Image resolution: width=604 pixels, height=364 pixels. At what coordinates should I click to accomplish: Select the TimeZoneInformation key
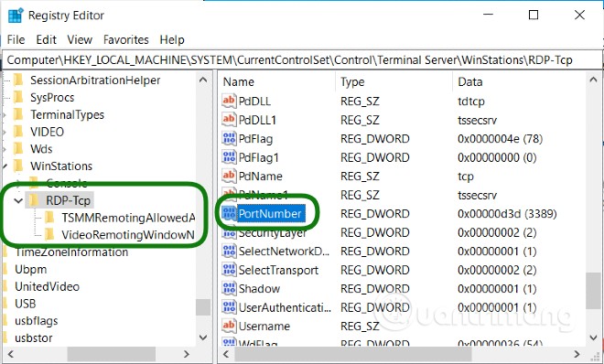coord(71,252)
